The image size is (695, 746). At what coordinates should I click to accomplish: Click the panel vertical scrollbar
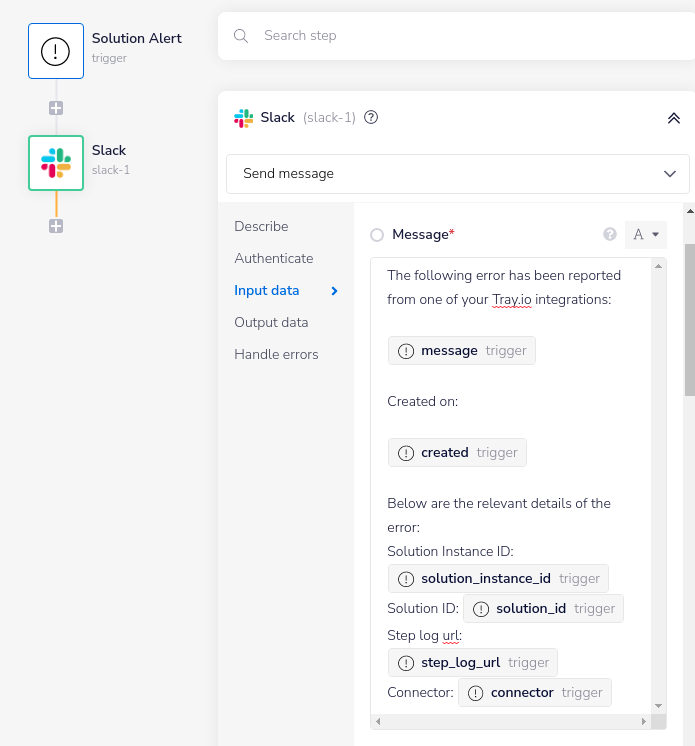pos(689,320)
